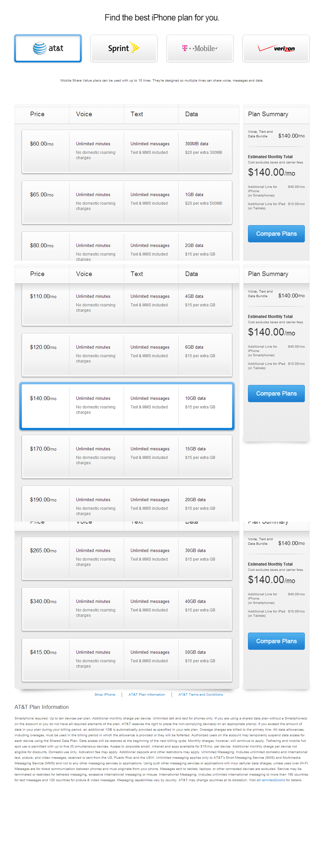Choose the $190.00/mo 20GB plan

127,504
